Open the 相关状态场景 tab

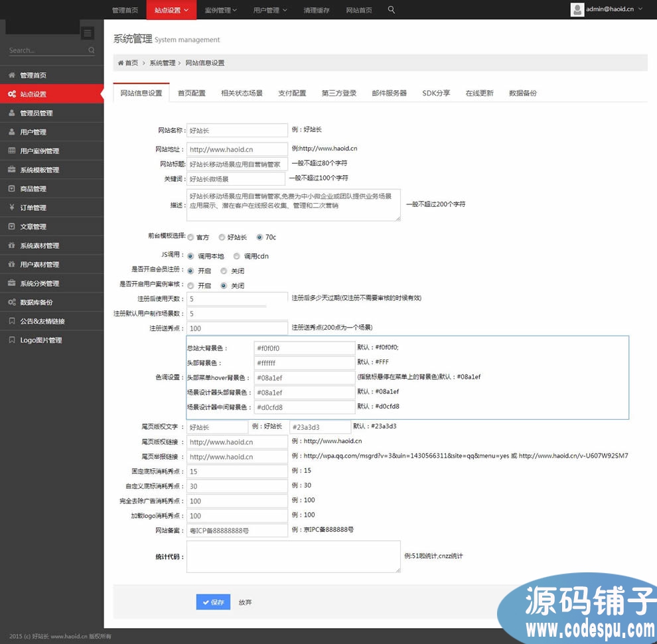pyautogui.click(x=242, y=93)
